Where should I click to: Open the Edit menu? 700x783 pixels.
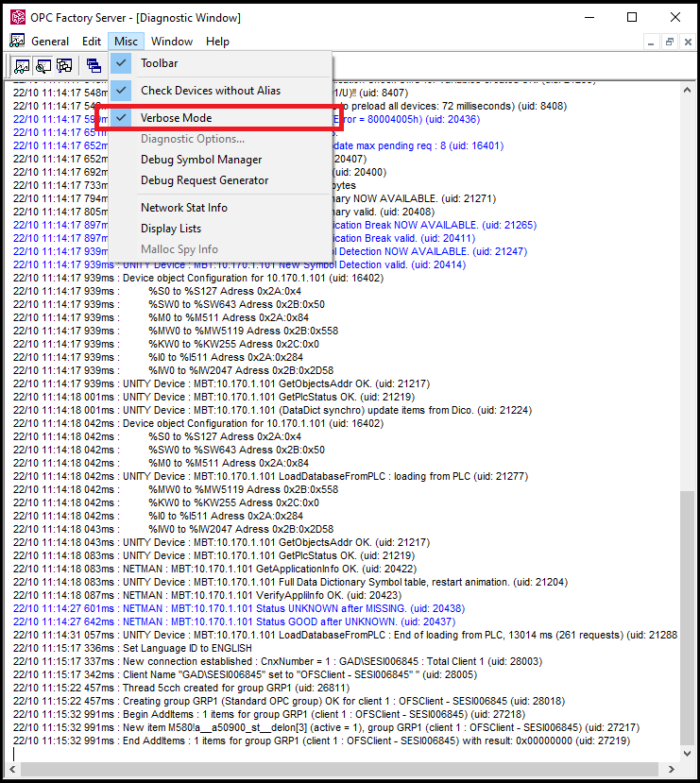[92, 42]
